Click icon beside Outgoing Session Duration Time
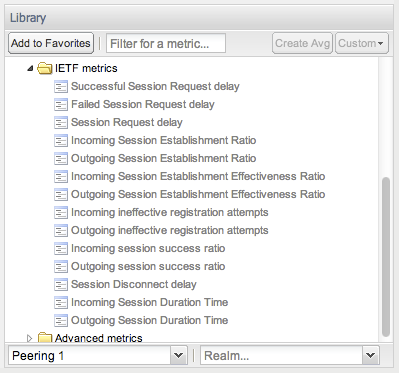Viewport: 399px width, 373px height. (x=61, y=321)
